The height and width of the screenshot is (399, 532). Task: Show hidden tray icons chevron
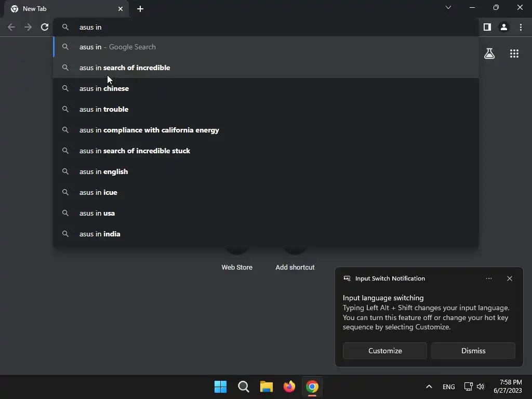coord(429,387)
